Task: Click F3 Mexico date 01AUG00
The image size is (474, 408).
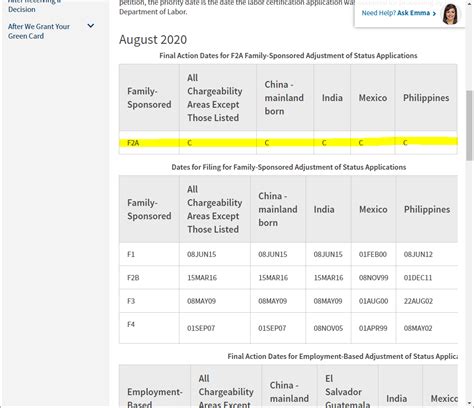Action: pos(373,301)
